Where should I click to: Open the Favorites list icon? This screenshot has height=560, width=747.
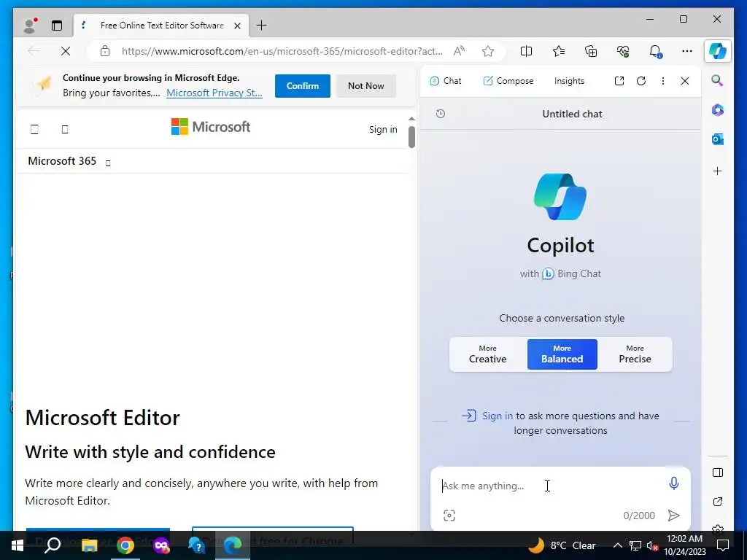click(x=559, y=51)
